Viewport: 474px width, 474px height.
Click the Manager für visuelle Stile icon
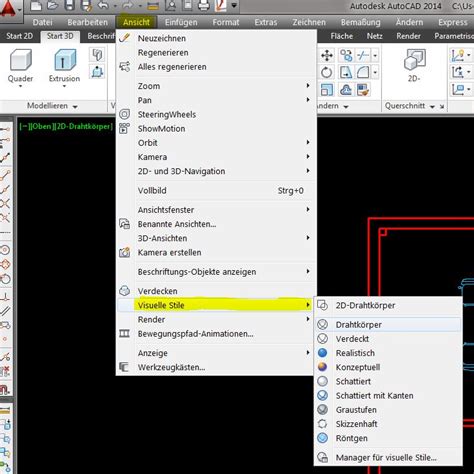pyautogui.click(x=322, y=457)
